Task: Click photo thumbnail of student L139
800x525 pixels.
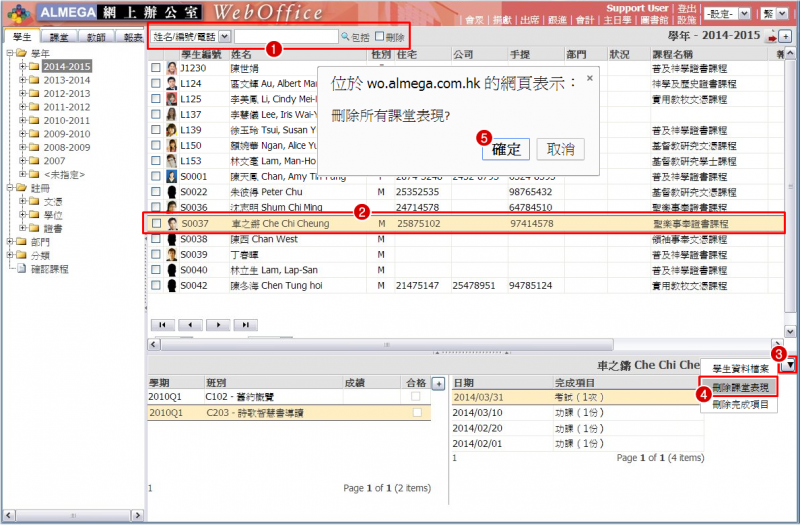Action: 171,130
